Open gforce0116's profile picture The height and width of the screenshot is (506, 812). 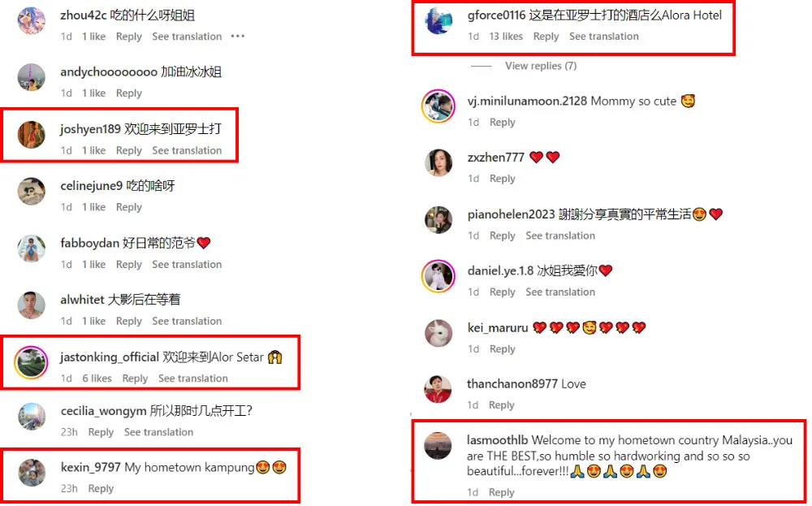tap(438, 21)
